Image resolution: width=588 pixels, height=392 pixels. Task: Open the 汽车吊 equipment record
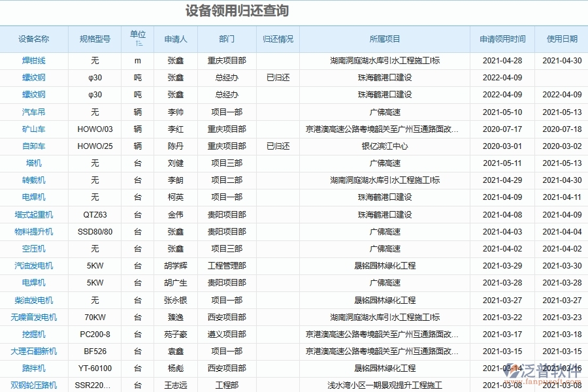34,112
